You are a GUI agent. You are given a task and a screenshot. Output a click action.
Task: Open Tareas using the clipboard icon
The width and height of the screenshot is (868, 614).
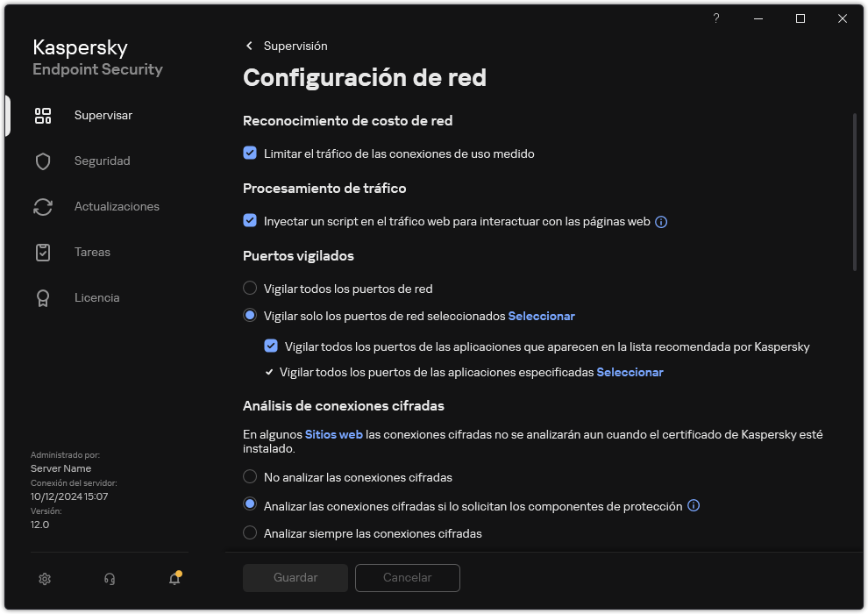(42, 252)
